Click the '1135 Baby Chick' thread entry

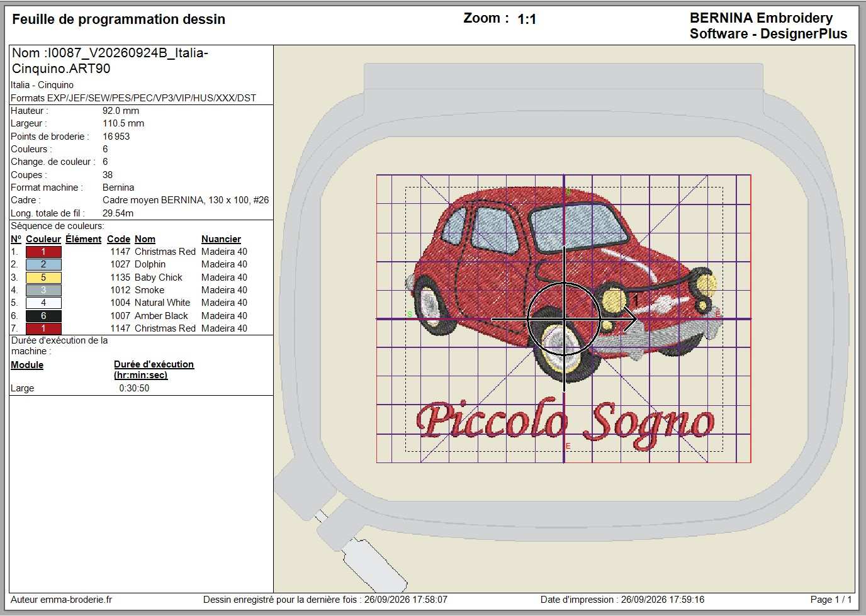pyautogui.click(x=146, y=277)
